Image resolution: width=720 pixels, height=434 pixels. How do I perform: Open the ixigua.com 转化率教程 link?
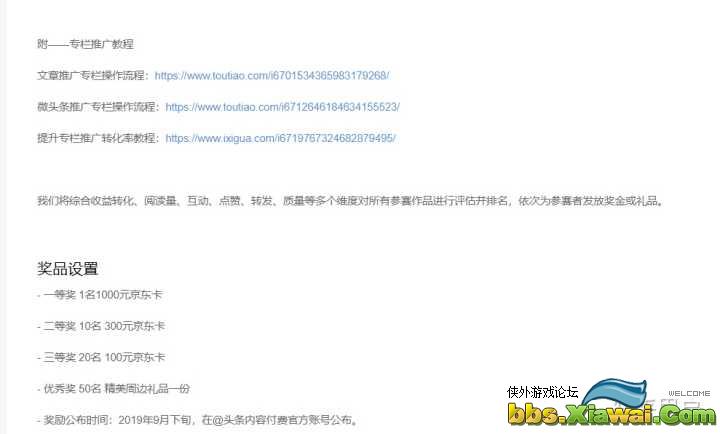[x=280, y=138]
